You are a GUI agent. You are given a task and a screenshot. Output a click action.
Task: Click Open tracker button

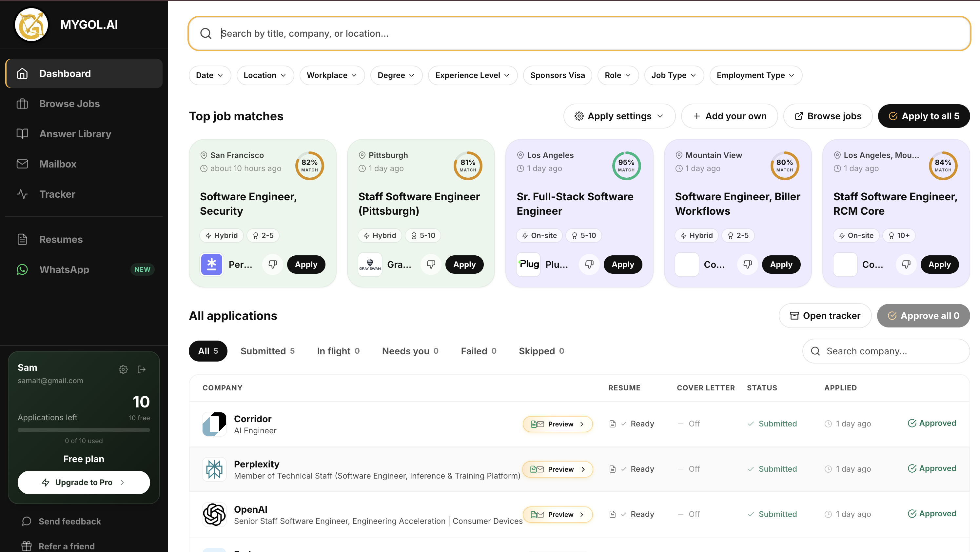click(x=825, y=315)
